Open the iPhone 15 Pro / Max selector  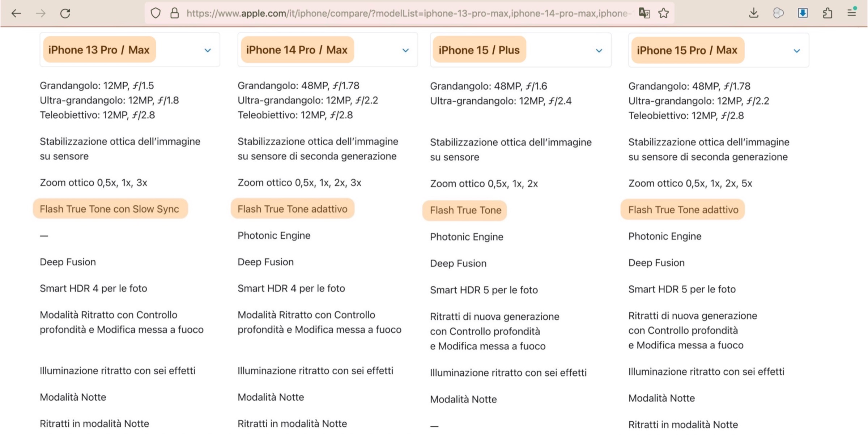point(797,51)
